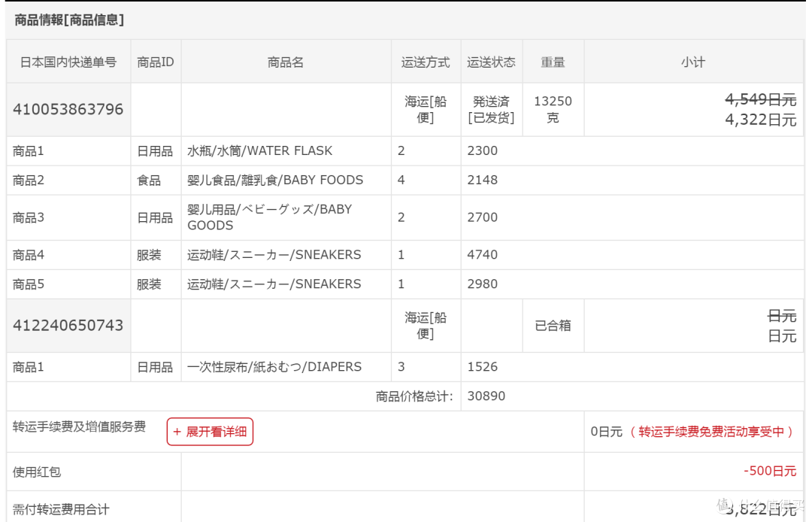Click the 商品名 column header

coord(286,62)
